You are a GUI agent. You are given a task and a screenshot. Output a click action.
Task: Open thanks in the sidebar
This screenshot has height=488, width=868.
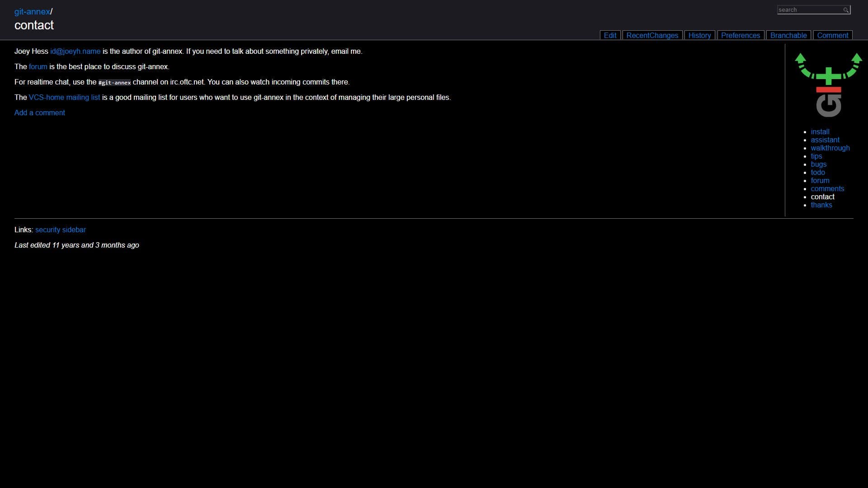[x=821, y=205]
